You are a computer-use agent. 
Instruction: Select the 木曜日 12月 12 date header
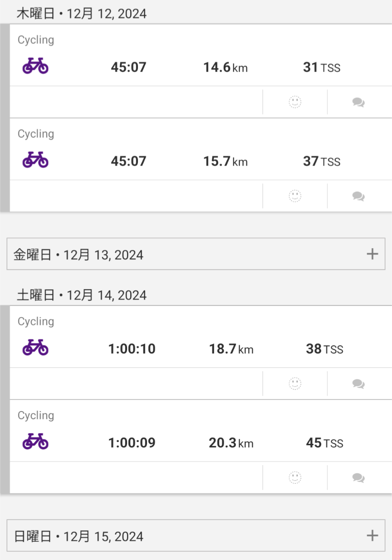pos(82,14)
